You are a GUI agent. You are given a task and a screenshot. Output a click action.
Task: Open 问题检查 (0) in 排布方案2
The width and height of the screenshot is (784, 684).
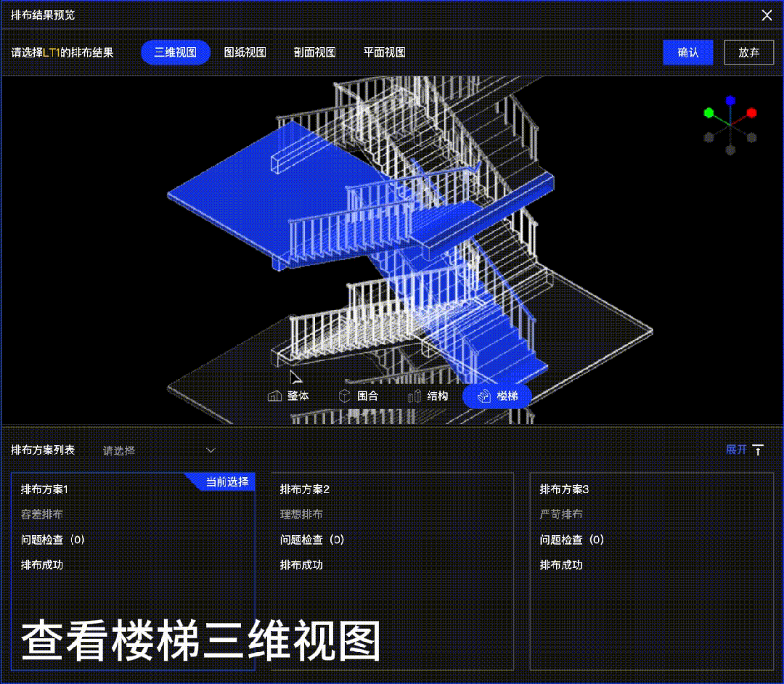(x=312, y=540)
